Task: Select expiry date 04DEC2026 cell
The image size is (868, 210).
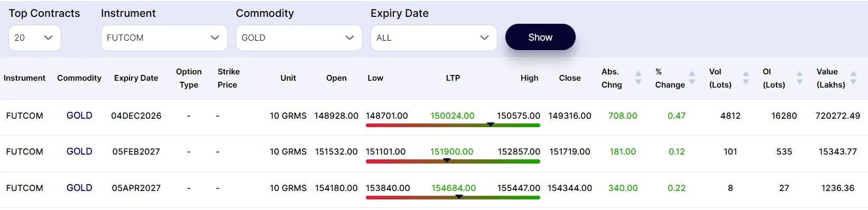Action: tap(136, 116)
